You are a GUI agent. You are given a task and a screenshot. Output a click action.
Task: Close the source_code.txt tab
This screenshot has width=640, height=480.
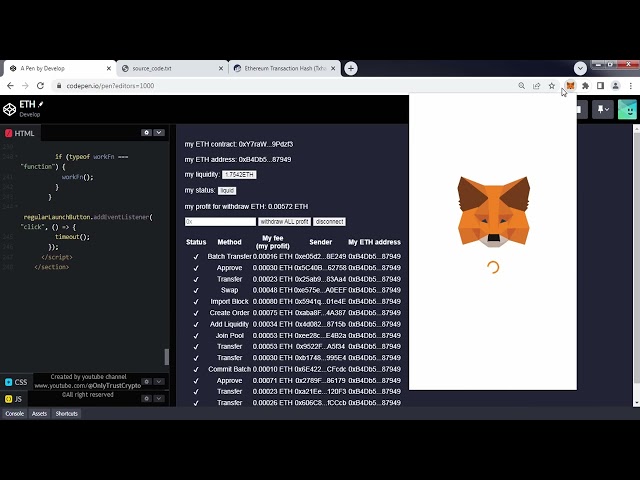[x=221, y=68]
